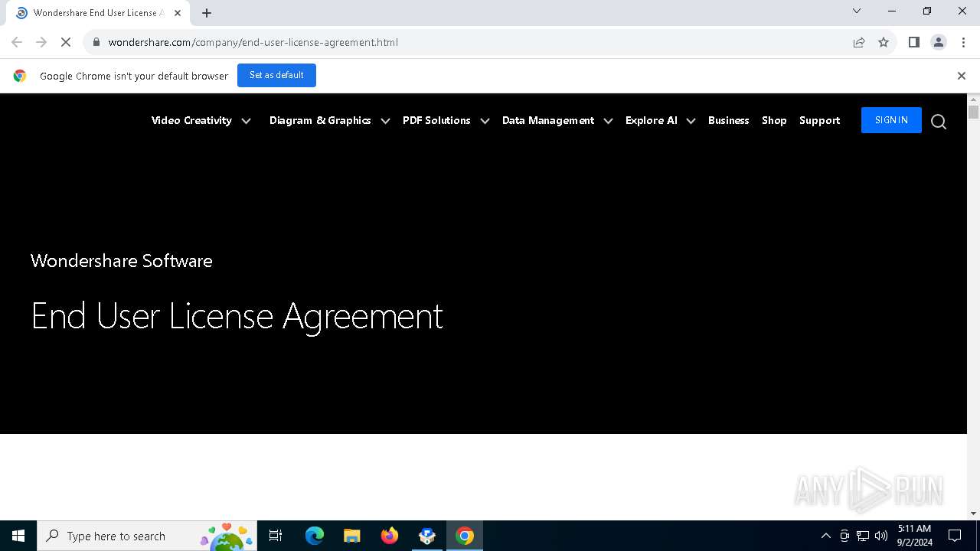This screenshot has height=551, width=980.
Task: Expand the Diagram & Graphics menu
Action: click(320, 120)
